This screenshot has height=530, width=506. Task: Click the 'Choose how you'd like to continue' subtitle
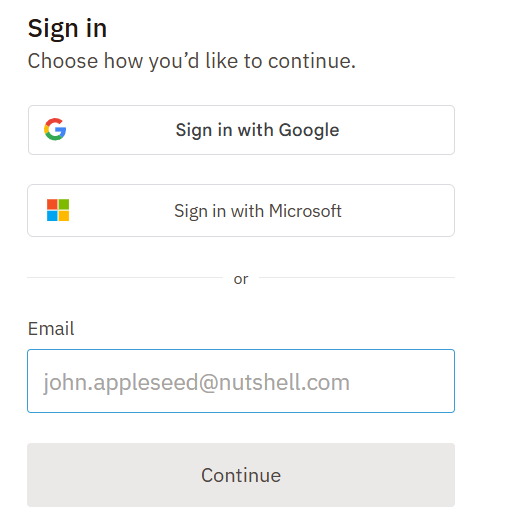[192, 61]
